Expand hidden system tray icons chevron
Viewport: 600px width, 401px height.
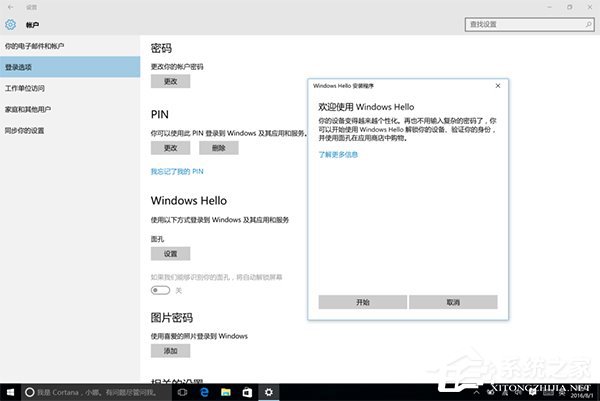coord(476,393)
